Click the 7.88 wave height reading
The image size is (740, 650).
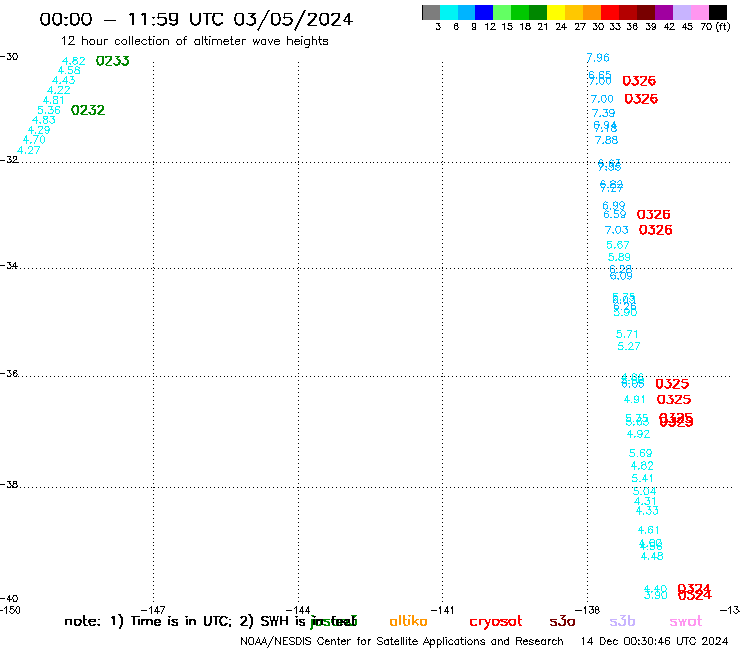tap(606, 140)
